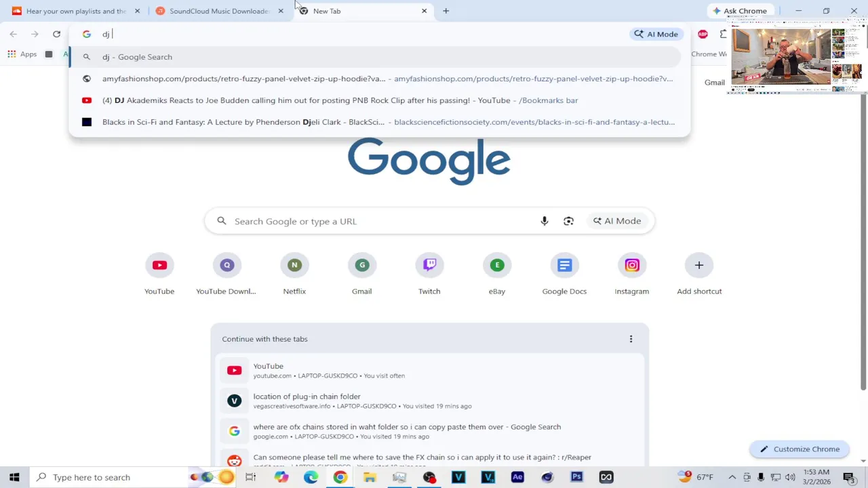Select the amyfashionshop.com hoodie suggestion
Image resolution: width=868 pixels, height=488 pixels.
click(x=380, y=79)
